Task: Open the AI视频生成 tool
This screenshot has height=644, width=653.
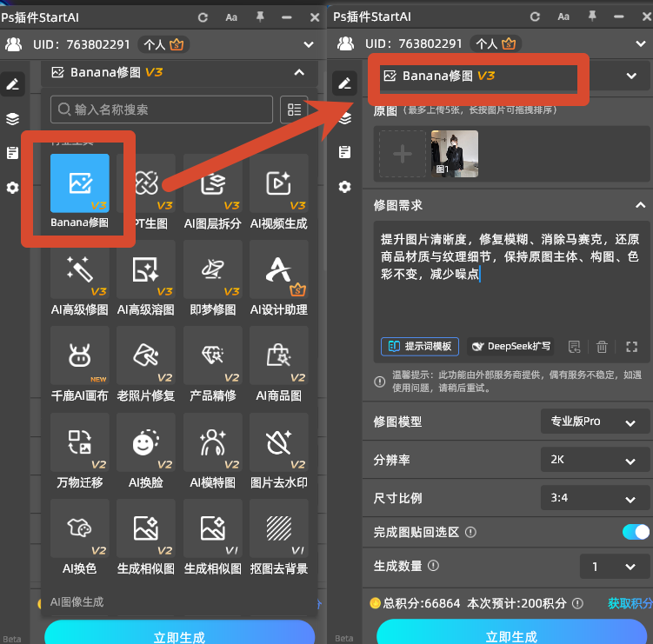Action: click(278, 183)
